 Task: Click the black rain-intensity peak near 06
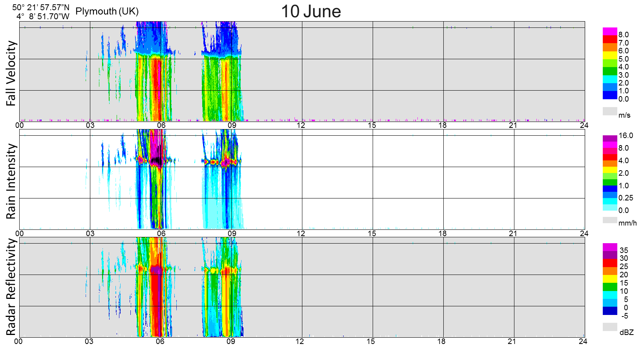point(157,161)
